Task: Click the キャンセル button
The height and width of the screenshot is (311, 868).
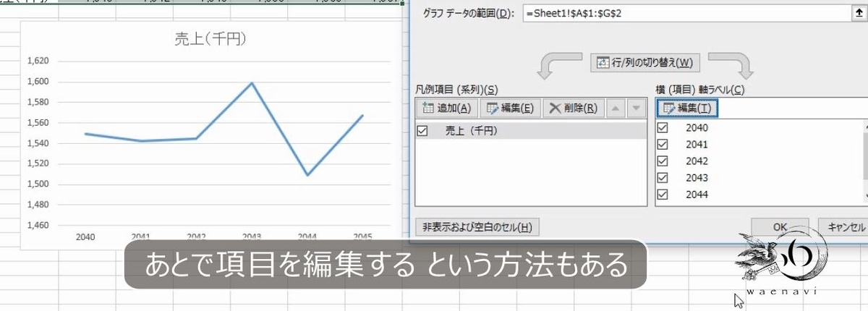Action: click(844, 226)
